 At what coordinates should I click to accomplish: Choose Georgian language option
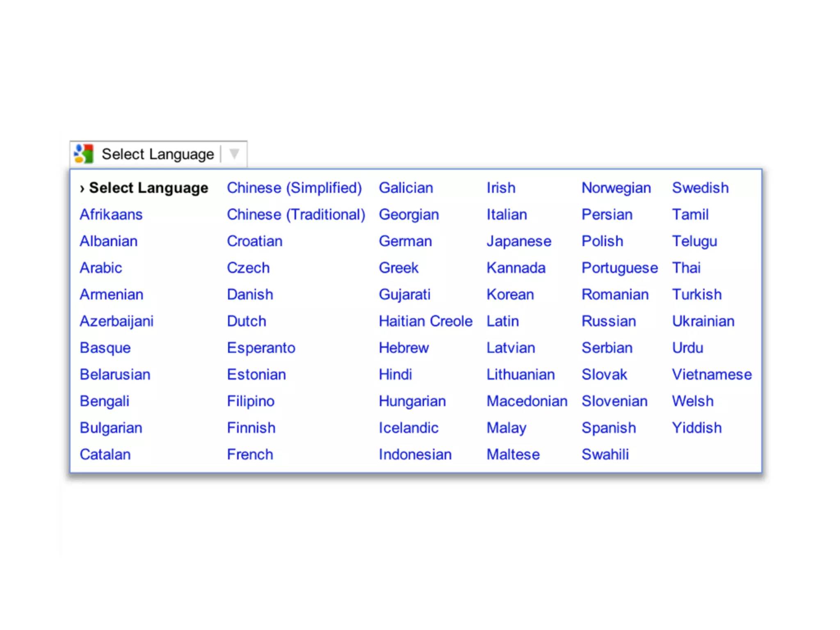409,215
